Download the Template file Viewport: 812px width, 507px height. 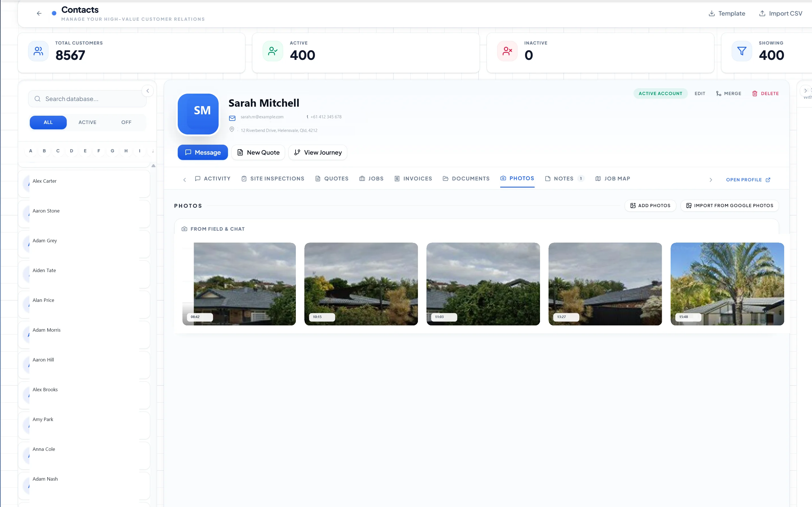727,13
